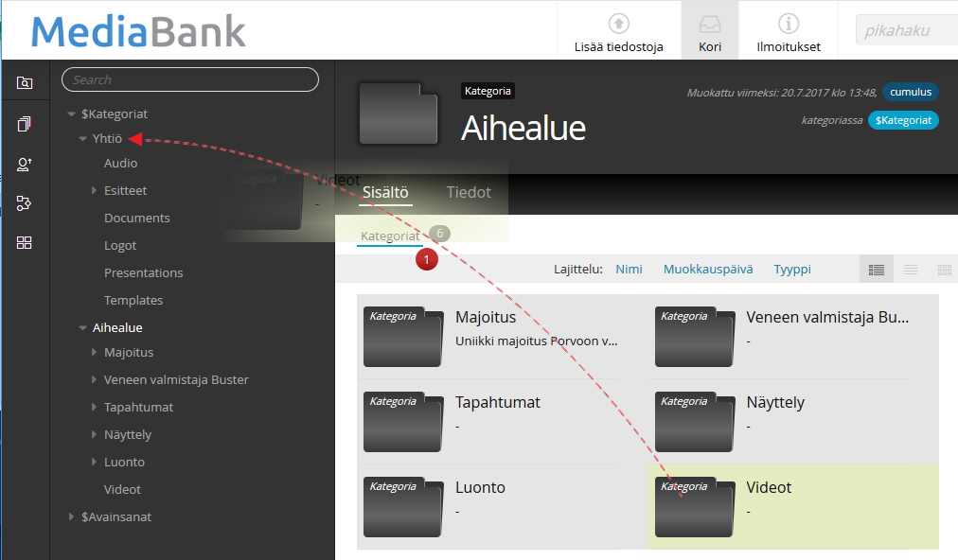Switch to detailed list view

(x=877, y=270)
